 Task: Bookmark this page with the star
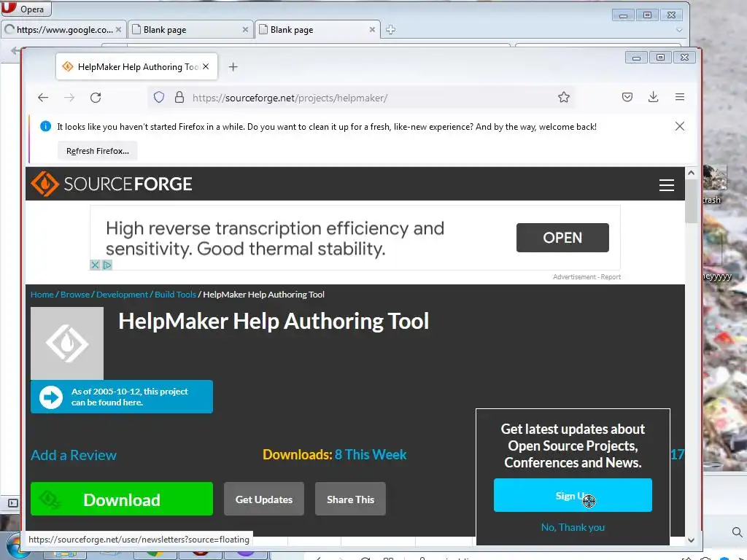pyautogui.click(x=564, y=97)
